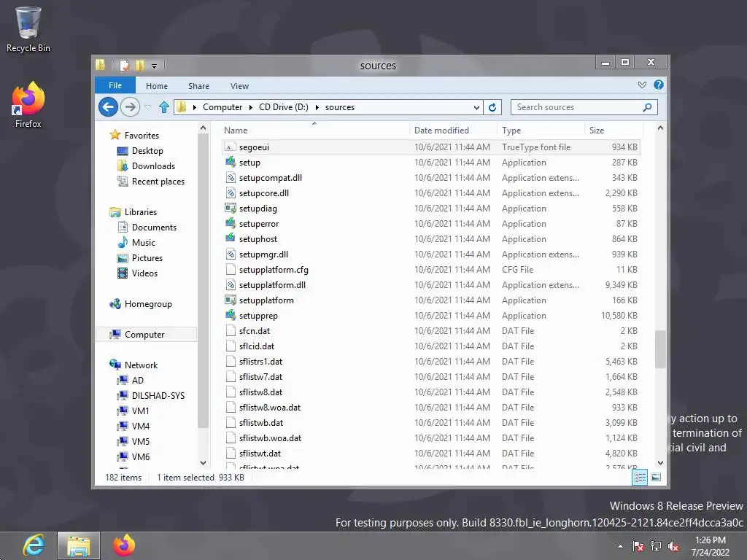
Task: Select Desktop under Favorites
Action: coord(147,150)
